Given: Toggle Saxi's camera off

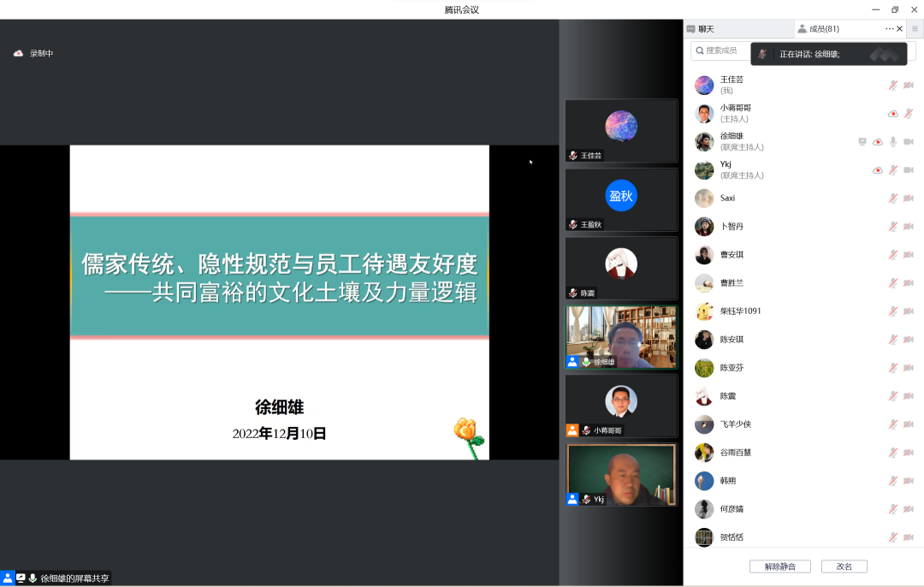Looking at the screenshot, I should pos(909,198).
